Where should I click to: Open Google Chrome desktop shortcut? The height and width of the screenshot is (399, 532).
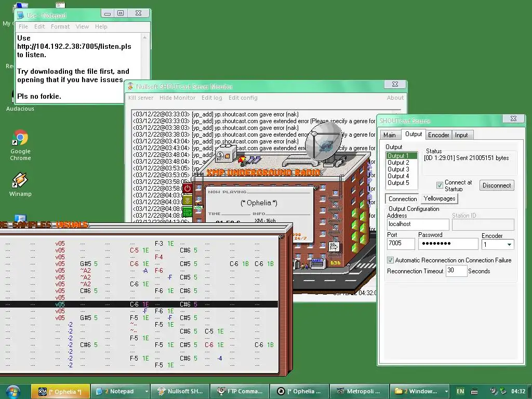tap(20, 145)
